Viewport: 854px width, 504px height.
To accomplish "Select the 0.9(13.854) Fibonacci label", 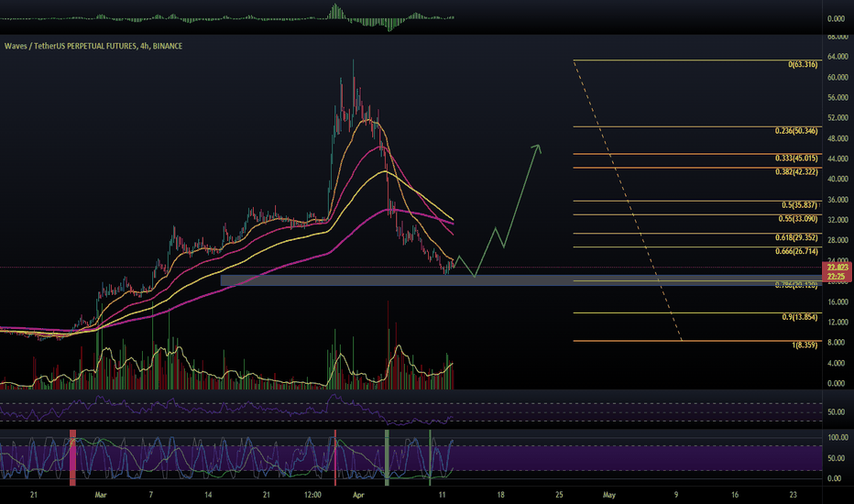I will tap(800, 316).
